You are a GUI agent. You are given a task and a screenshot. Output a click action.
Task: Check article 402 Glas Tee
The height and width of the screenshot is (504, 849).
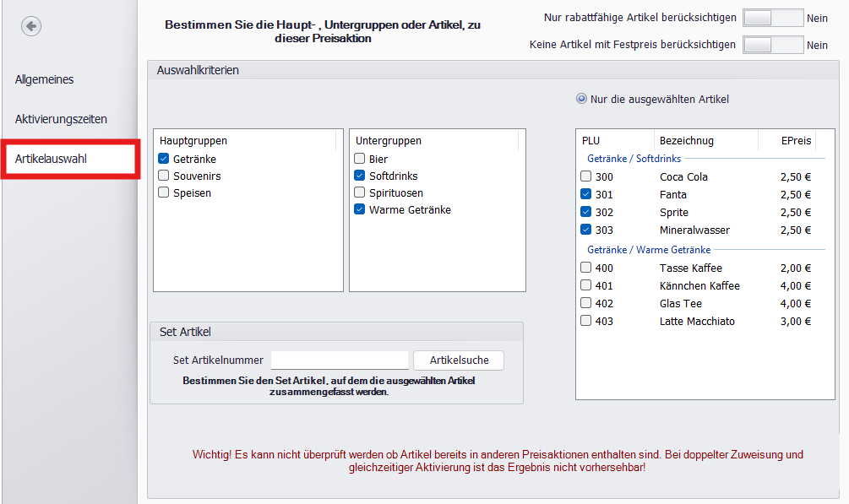click(586, 303)
